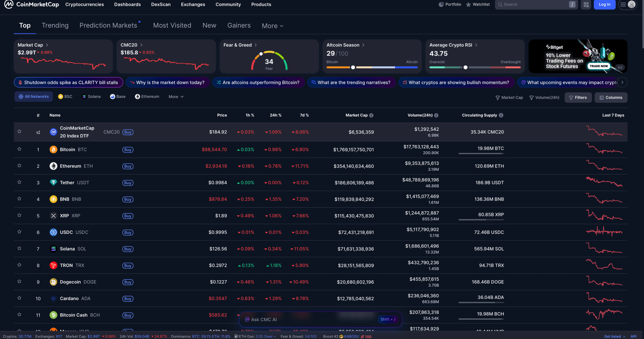Select the Solana network filter icon
Viewport: 644px width, 339px height.
tap(84, 96)
